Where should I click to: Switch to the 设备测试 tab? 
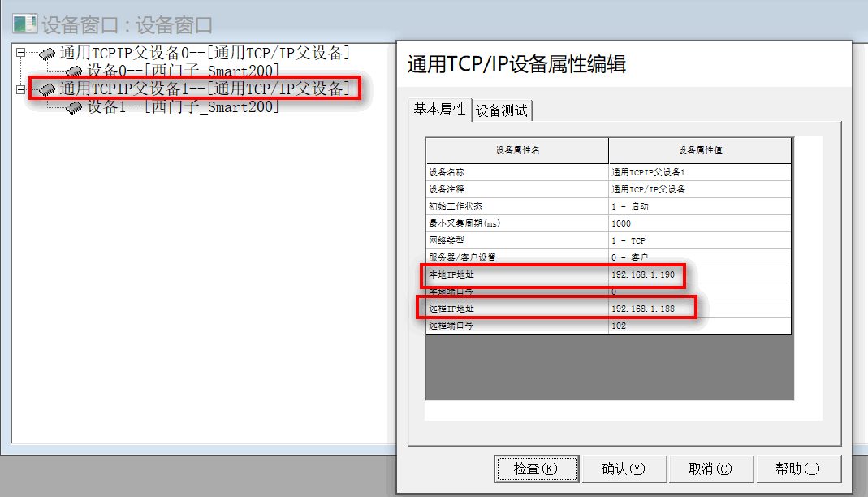(x=502, y=110)
